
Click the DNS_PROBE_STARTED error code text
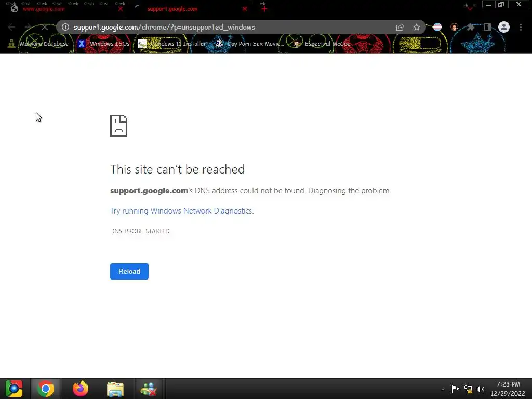[x=140, y=231]
